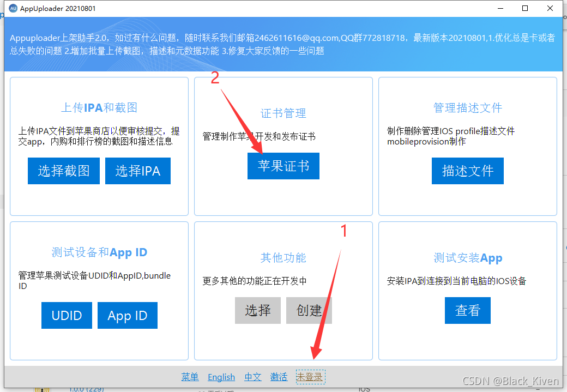Open the 描述文件 profile manager
Screen dimensions: 567x392
468,171
